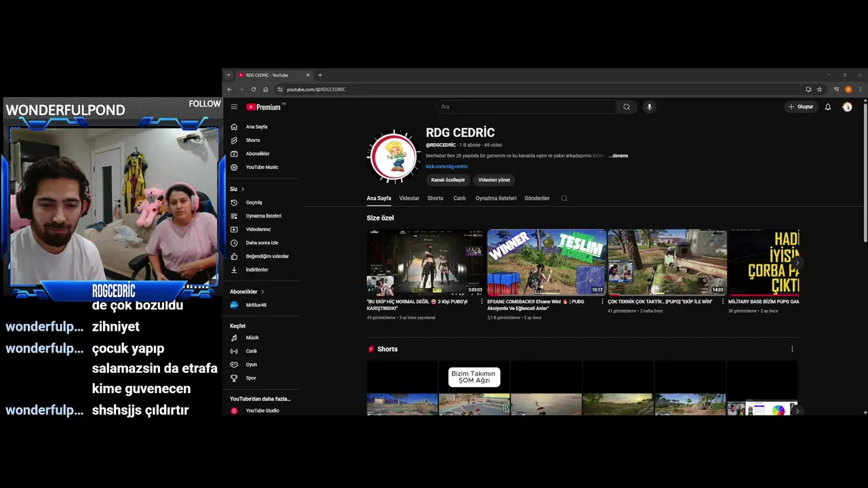Play the 14:03 ÇOK TEKNİK video thumbnail
This screenshot has height=488, width=868.
(667, 262)
